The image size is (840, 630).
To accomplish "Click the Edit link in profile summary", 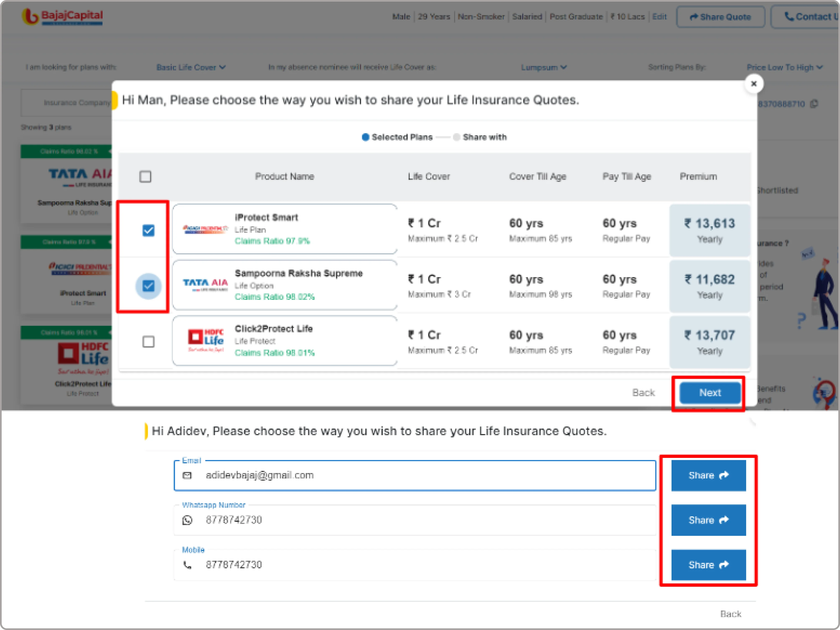I will tap(659, 17).
